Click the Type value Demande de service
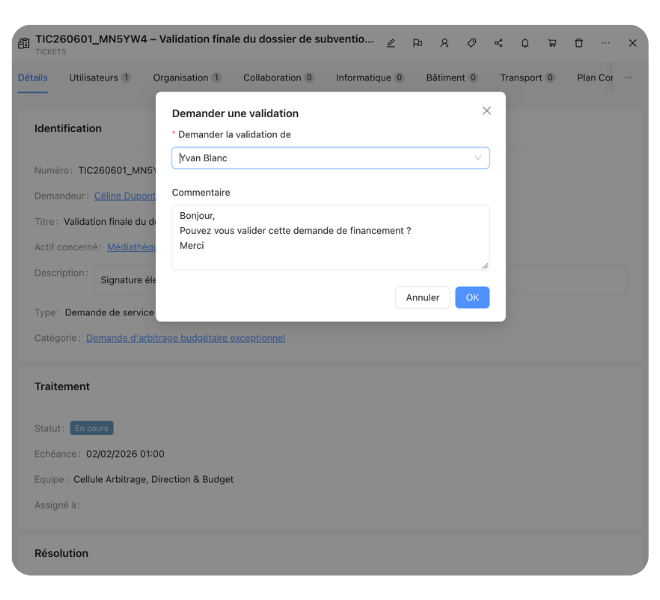The image size is (660, 600). click(x=109, y=312)
